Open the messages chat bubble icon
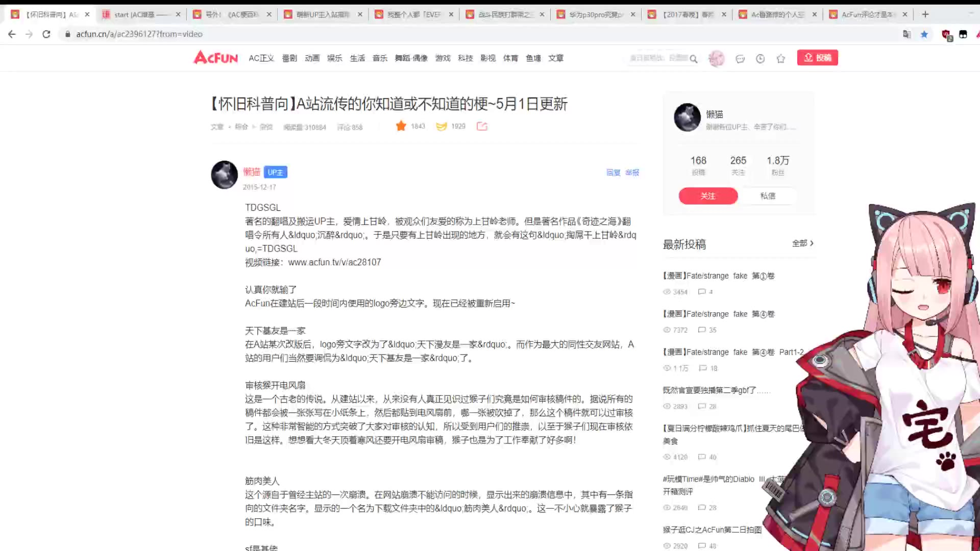 pyautogui.click(x=740, y=59)
